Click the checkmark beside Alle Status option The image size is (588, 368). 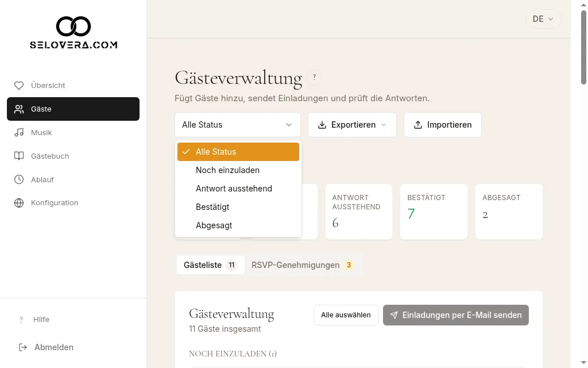185,152
